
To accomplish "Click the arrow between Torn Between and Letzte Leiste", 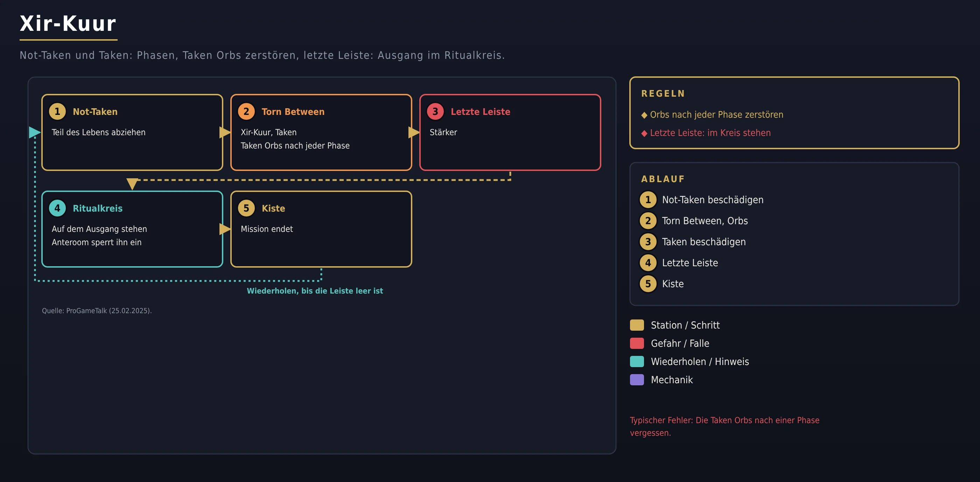I will (x=414, y=132).
